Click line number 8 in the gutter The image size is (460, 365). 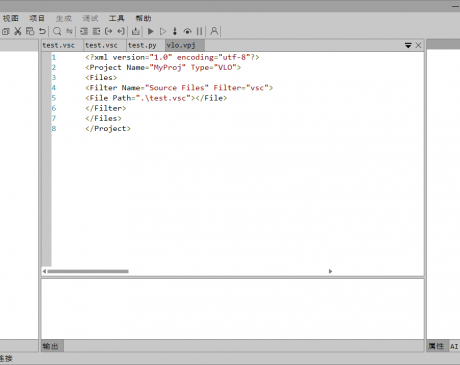[x=54, y=129]
